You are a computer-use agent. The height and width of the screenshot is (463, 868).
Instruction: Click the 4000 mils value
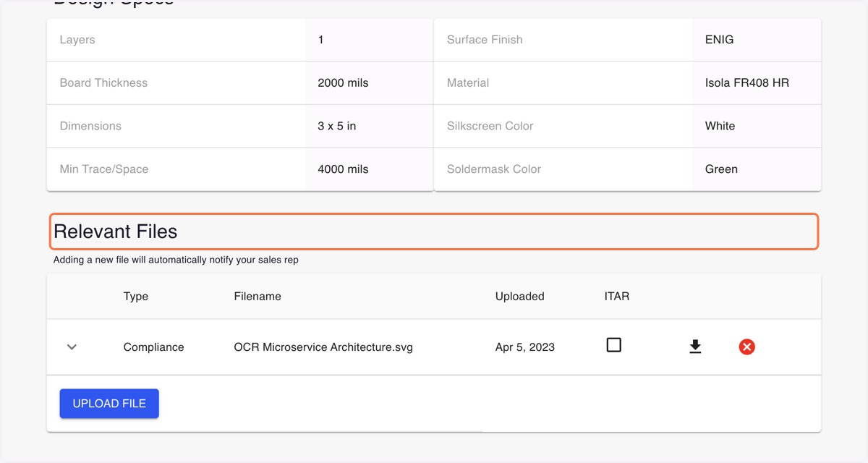coord(343,169)
